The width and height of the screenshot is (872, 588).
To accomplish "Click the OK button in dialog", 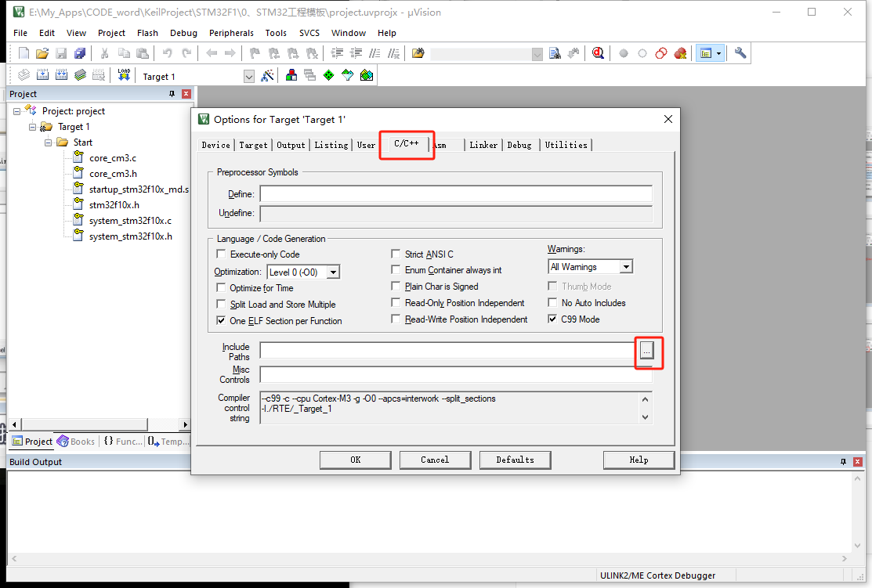I will [x=356, y=460].
